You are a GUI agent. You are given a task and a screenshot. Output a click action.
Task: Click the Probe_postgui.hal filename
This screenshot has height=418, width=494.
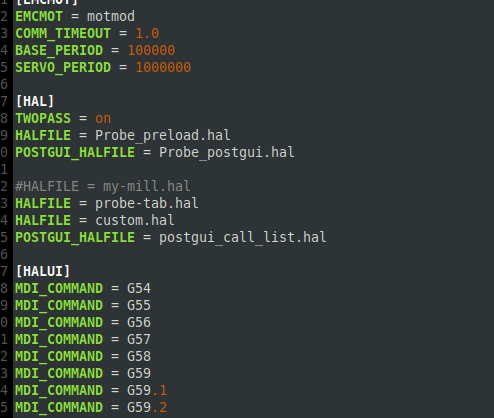(x=227, y=152)
